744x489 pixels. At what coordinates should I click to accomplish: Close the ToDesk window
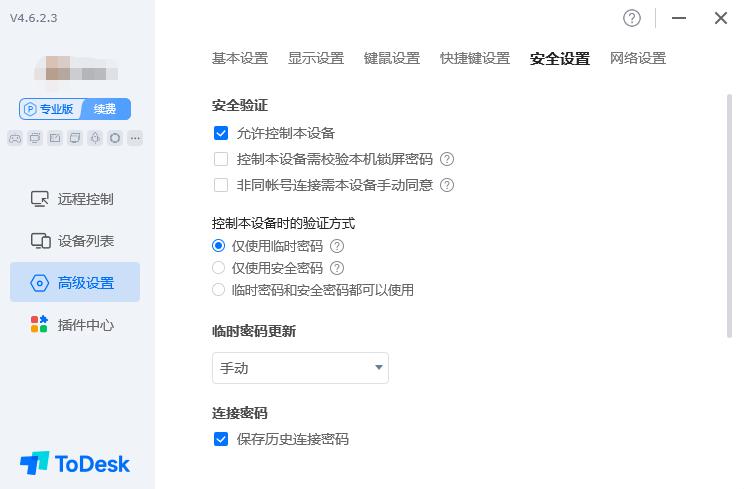click(721, 18)
